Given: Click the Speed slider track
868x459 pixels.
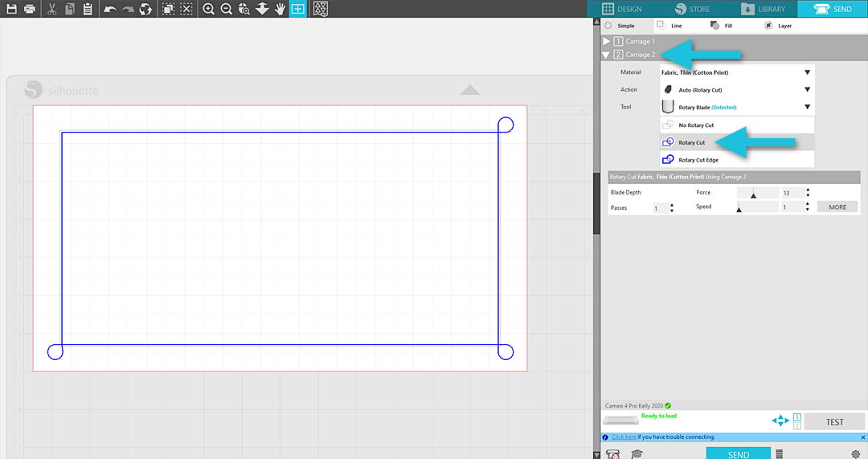Looking at the screenshot, I should pyautogui.click(x=758, y=207).
